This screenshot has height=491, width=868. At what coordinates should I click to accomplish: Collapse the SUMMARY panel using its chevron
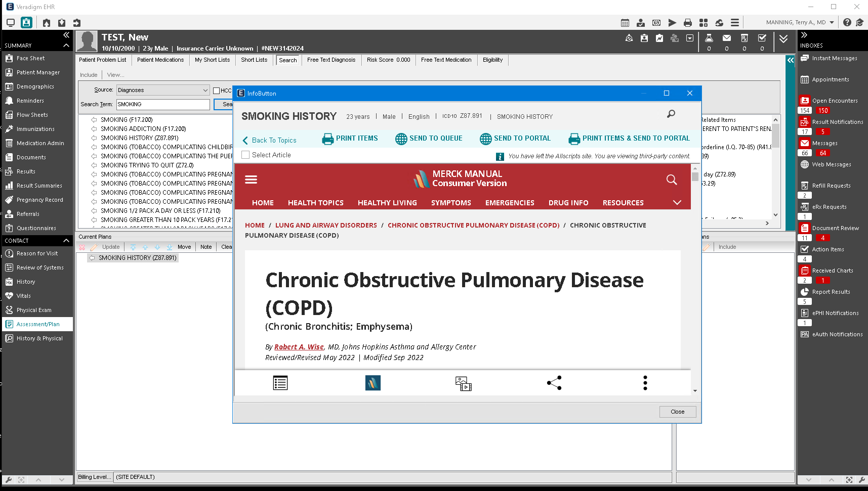tap(66, 45)
